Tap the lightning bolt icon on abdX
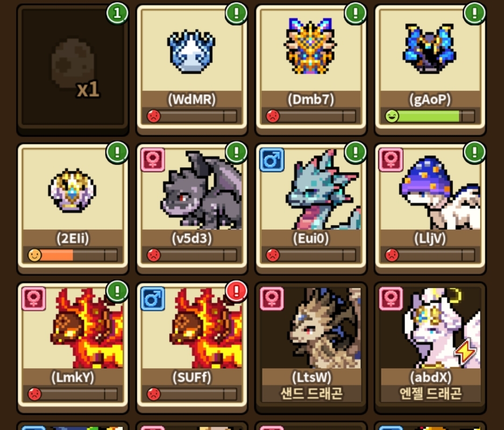The height and width of the screenshot is (430, 504). pyautogui.click(x=466, y=352)
